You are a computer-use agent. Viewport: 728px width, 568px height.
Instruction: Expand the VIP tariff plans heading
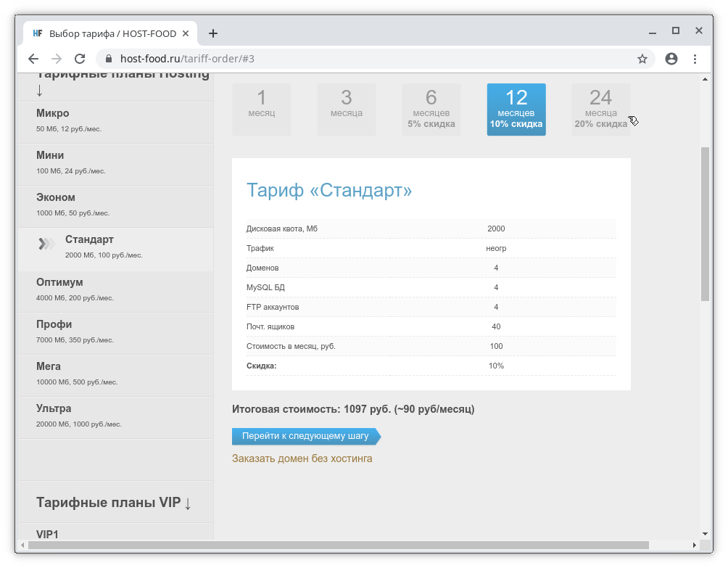coord(114,503)
